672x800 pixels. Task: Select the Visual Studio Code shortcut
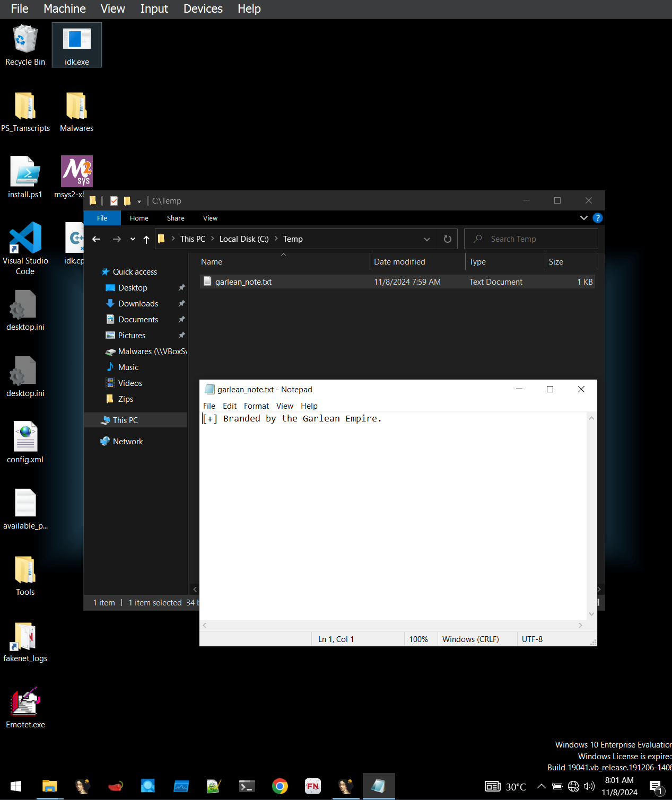click(25, 249)
